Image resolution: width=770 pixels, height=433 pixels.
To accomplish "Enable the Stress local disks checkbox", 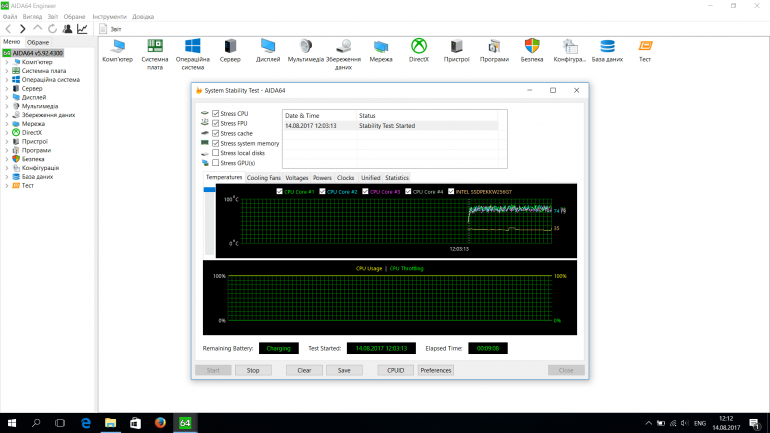I will 216,153.
